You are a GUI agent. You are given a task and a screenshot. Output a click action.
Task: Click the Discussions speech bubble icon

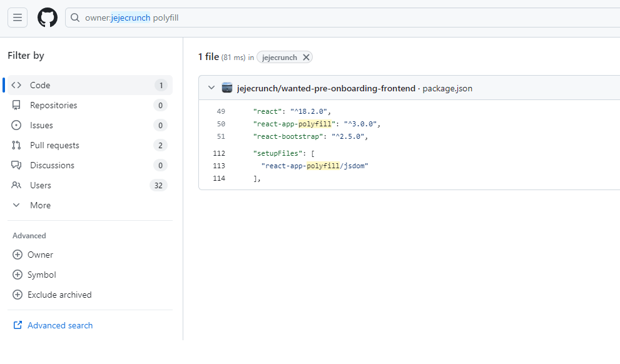point(16,165)
